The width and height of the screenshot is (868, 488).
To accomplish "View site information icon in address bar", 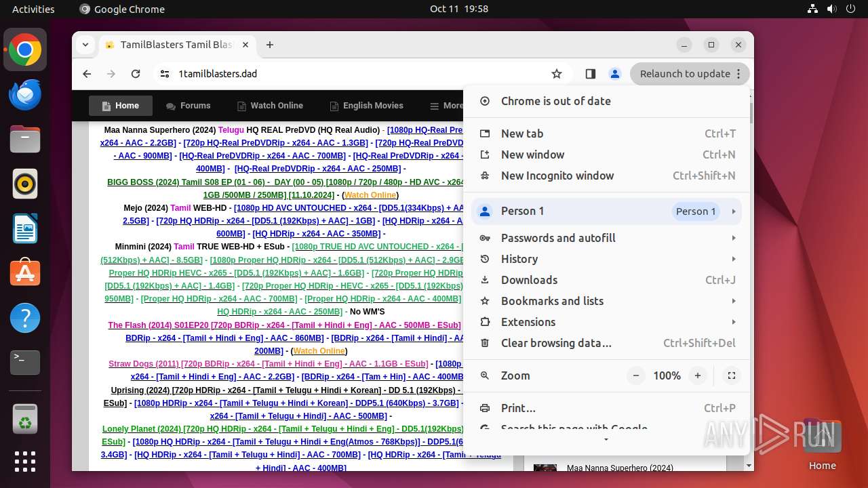I will coord(165,74).
